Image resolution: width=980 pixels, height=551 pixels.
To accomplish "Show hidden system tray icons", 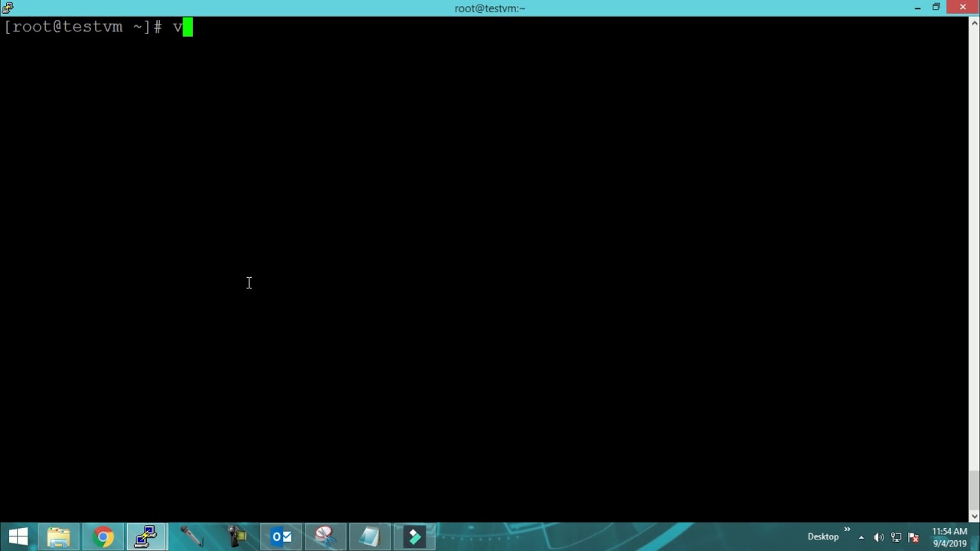I will [861, 537].
